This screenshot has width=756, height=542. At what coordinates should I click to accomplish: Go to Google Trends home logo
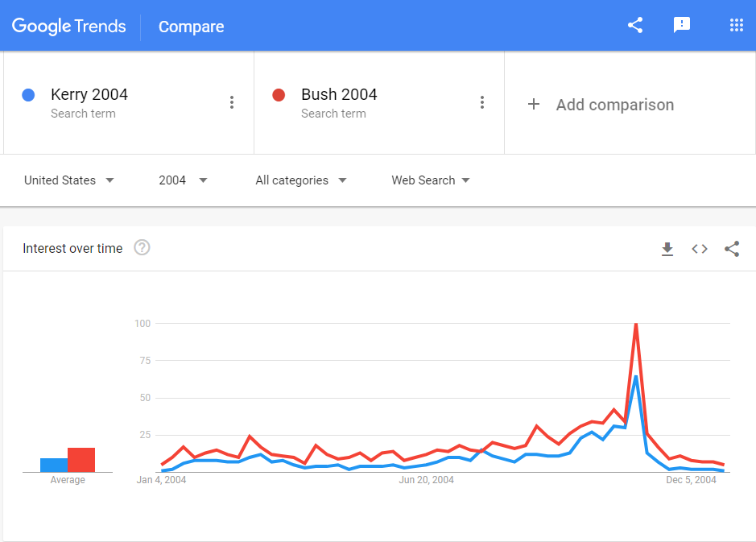click(x=69, y=26)
